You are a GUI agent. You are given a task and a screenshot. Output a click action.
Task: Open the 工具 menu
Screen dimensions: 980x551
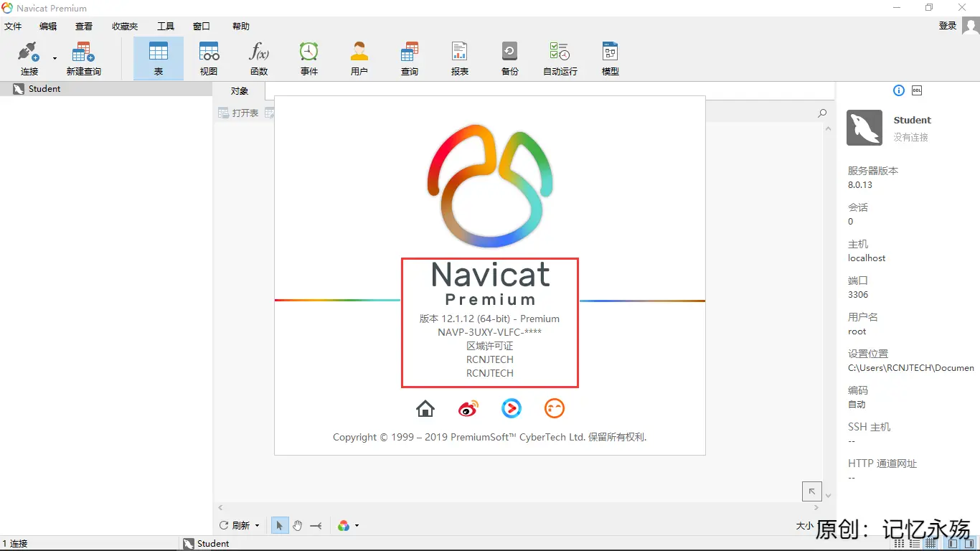[166, 27]
